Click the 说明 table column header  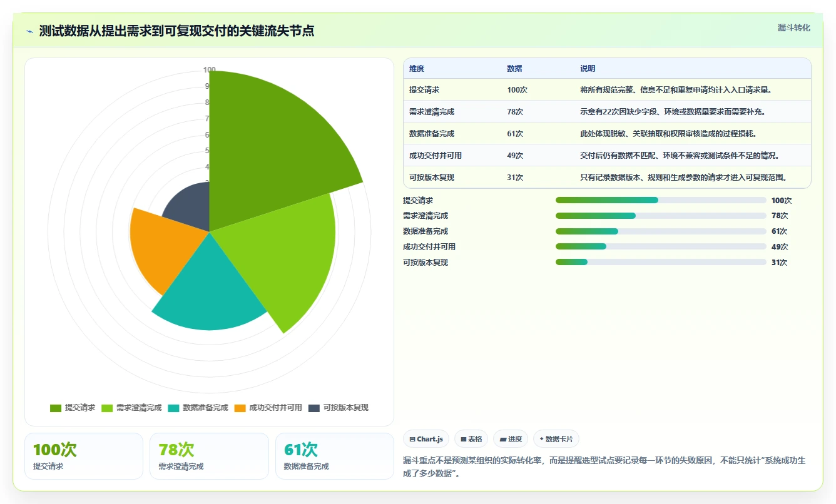point(588,69)
